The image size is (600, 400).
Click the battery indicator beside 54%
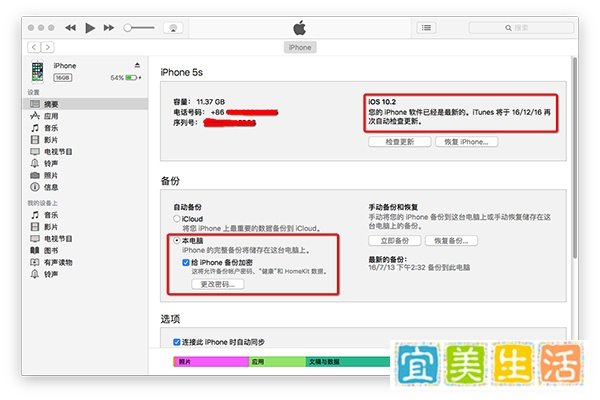pos(131,78)
